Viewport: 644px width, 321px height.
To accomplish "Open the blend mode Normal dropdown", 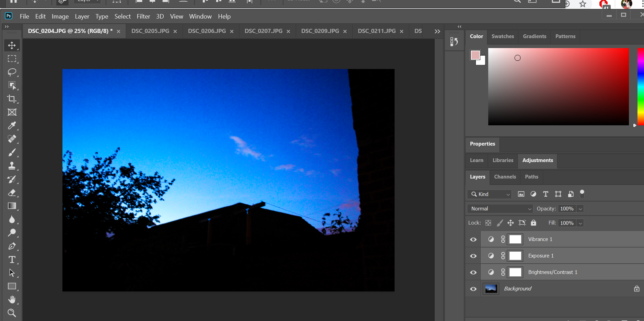I will (x=500, y=209).
